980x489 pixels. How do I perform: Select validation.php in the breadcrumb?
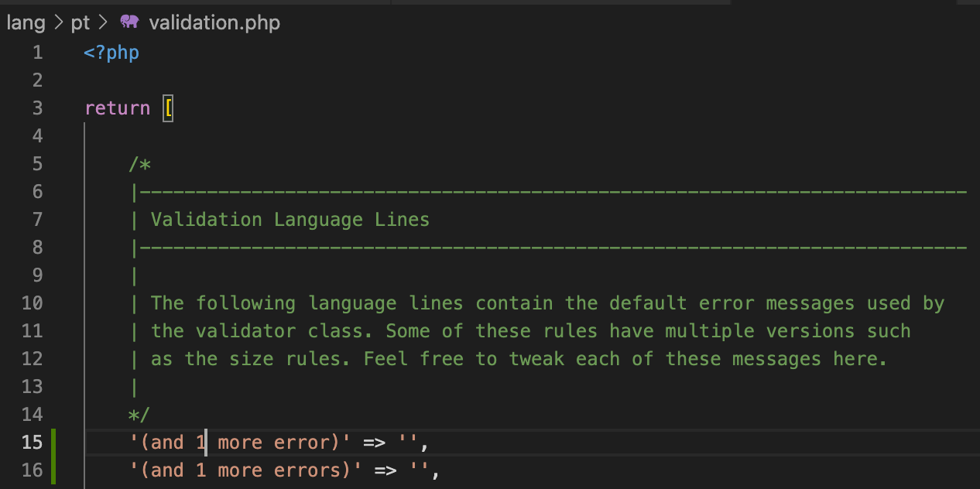[x=214, y=23]
